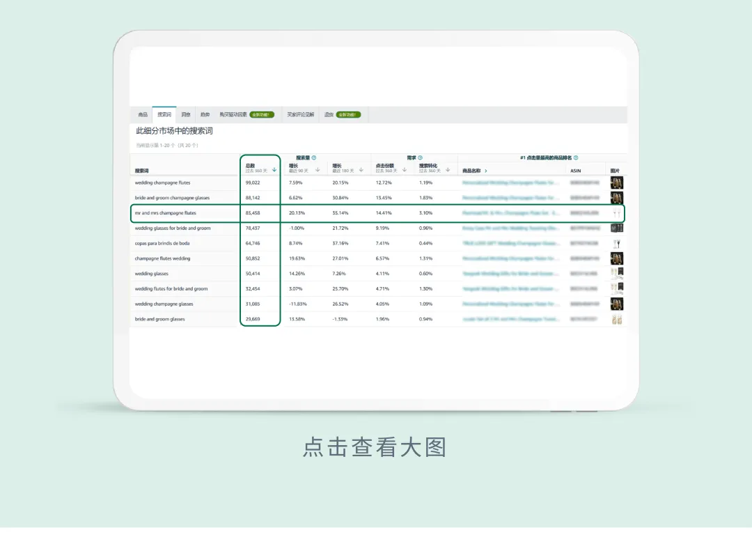Open thumbnail for bride and groom glasses row

(617, 320)
